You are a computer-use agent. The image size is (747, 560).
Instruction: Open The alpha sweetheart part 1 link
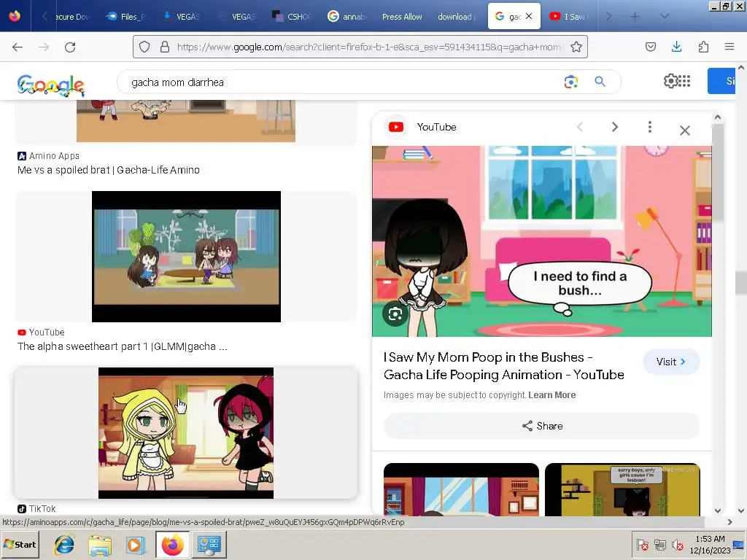123,346
